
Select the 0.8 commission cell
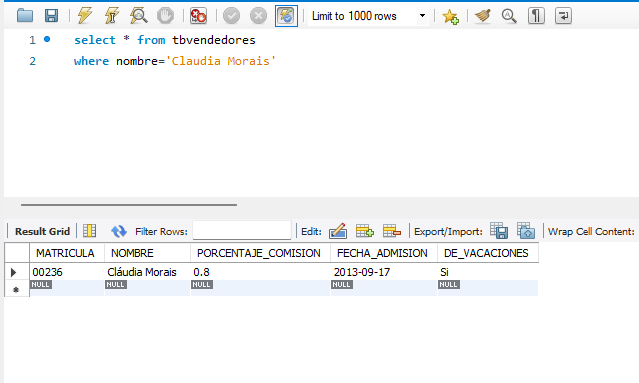pos(260,272)
